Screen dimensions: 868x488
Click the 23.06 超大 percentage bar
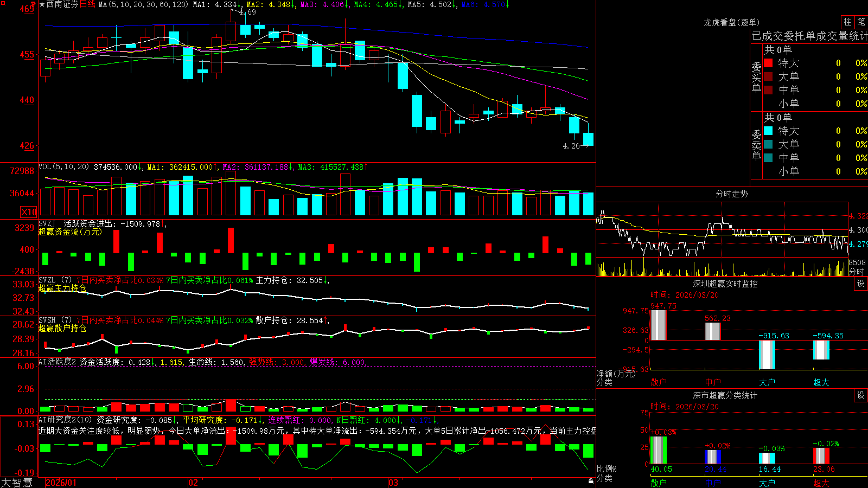(821, 456)
